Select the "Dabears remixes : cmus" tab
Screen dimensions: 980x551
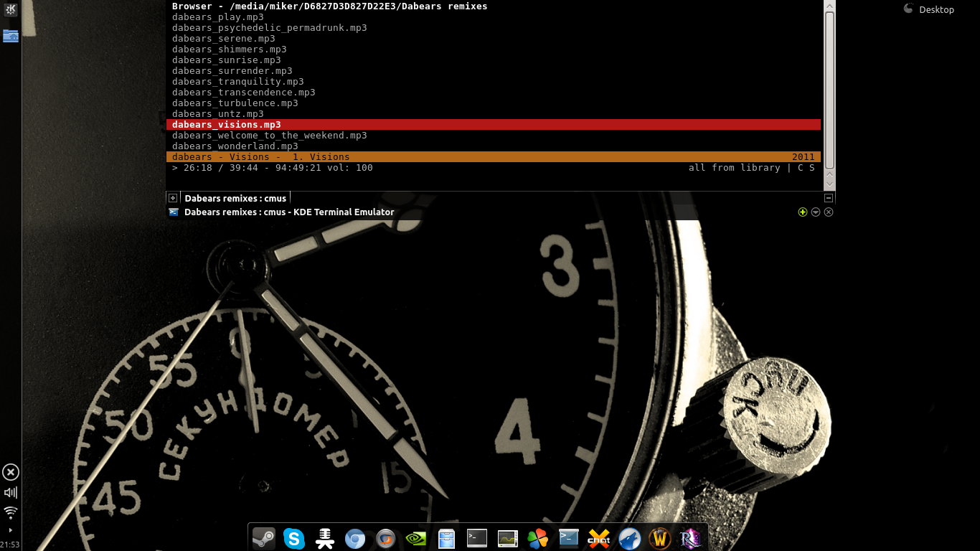coord(235,198)
